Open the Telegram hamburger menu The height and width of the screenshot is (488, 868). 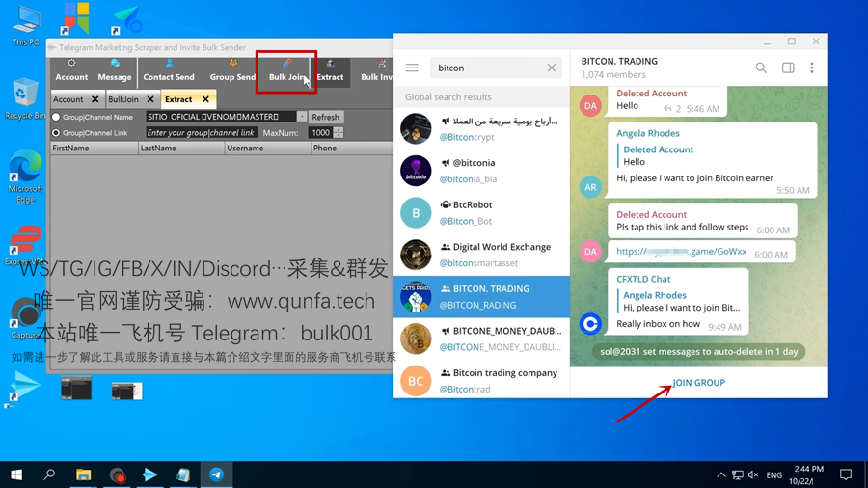(412, 68)
